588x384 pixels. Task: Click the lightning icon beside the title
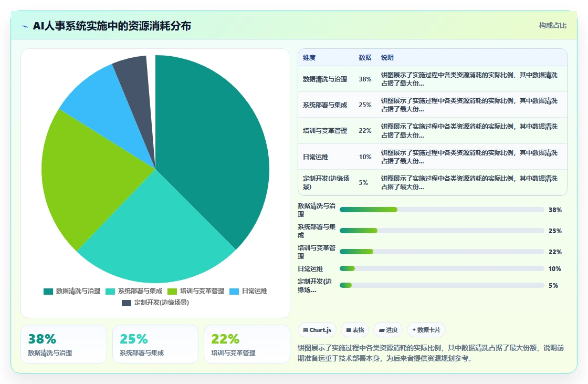(x=25, y=26)
